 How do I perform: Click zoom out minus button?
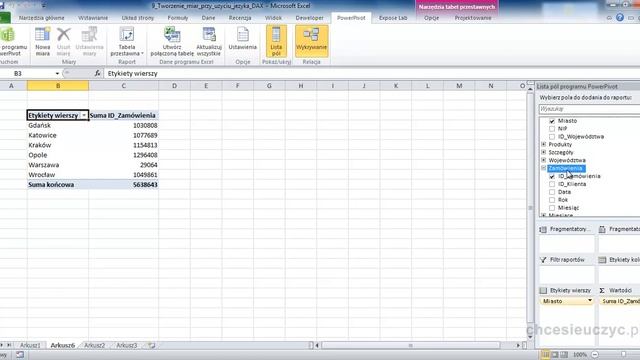pos(595,355)
